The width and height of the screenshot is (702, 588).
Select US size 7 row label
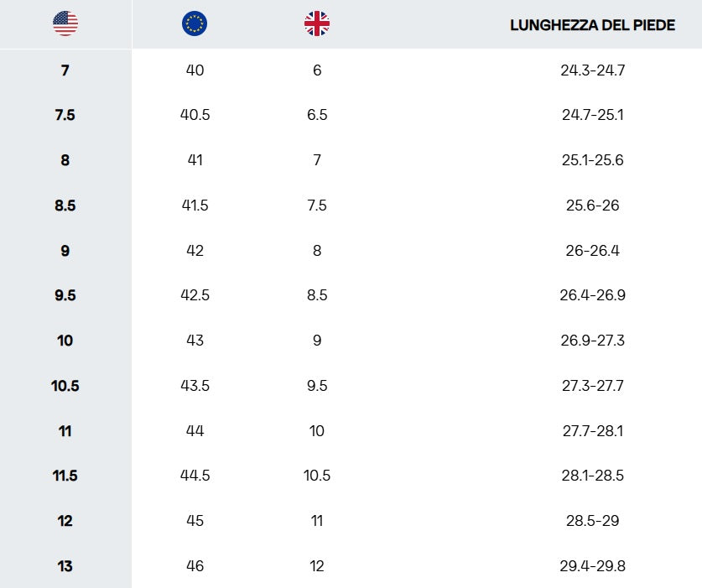point(65,70)
